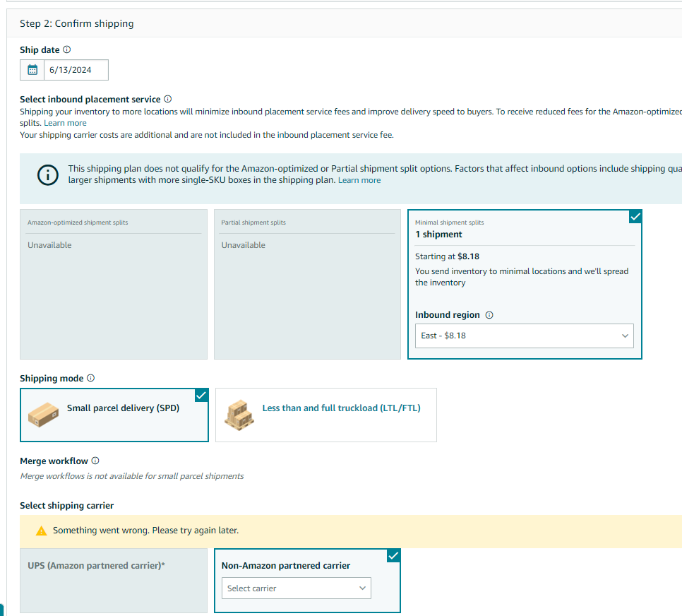Select Non-Amazon partnered carrier option
Viewport: 682px width, 616px height.
pos(307,581)
